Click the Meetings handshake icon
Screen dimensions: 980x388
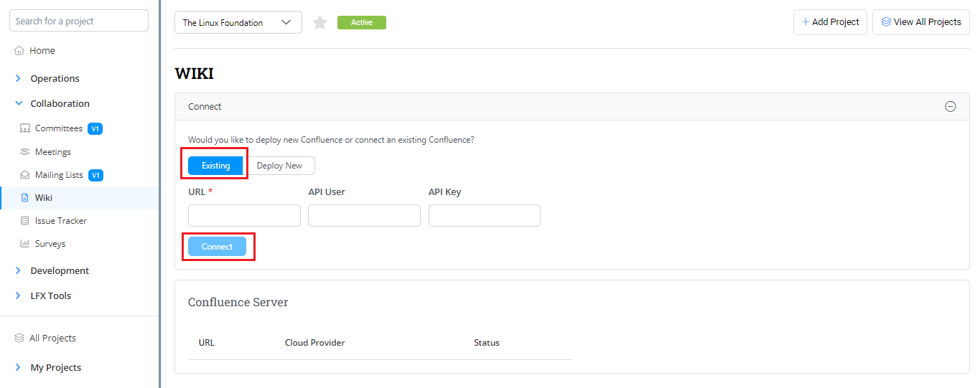point(25,152)
